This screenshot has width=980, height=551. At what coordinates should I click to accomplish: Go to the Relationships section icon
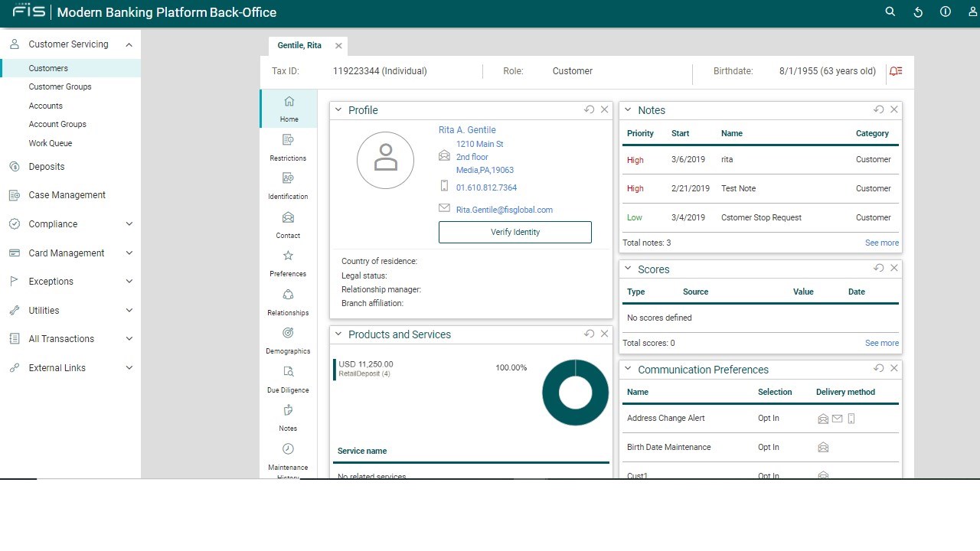[288, 294]
